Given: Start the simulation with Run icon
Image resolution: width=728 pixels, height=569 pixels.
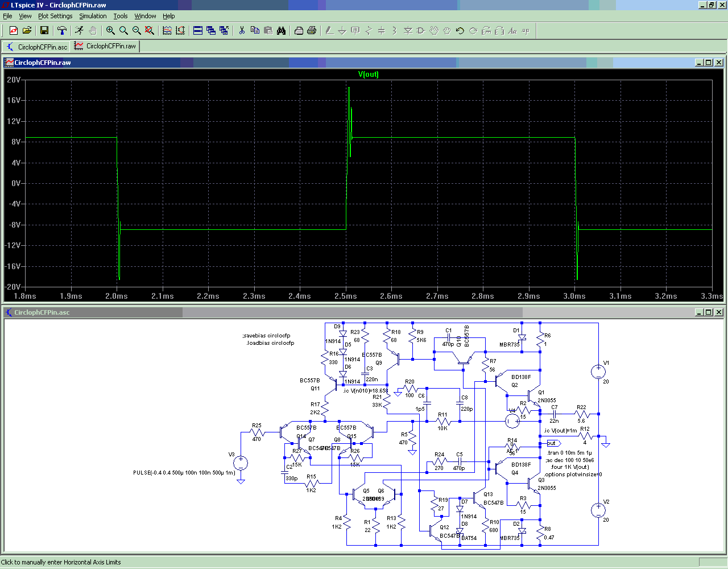Looking at the screenshot, I should click(x=80, y=31).
